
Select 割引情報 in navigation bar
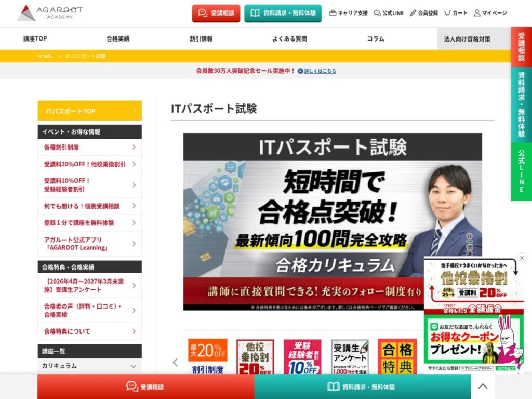click(x=201, y=38)
